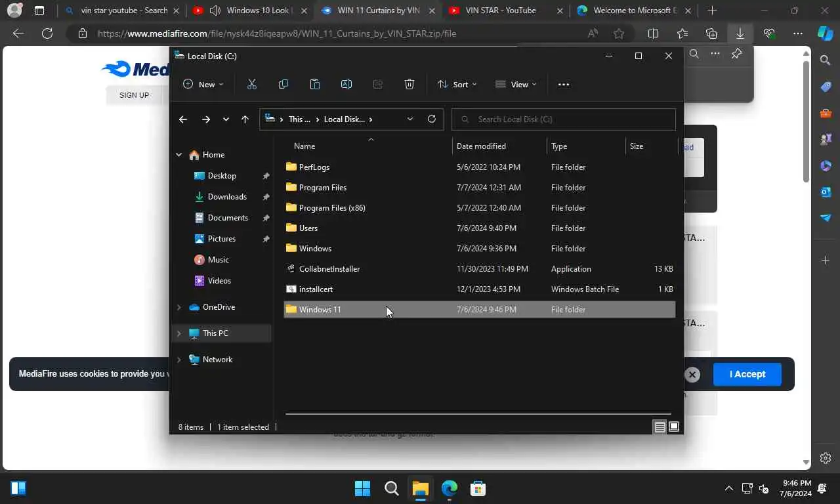Expand the Network tree node

point(178,360)
